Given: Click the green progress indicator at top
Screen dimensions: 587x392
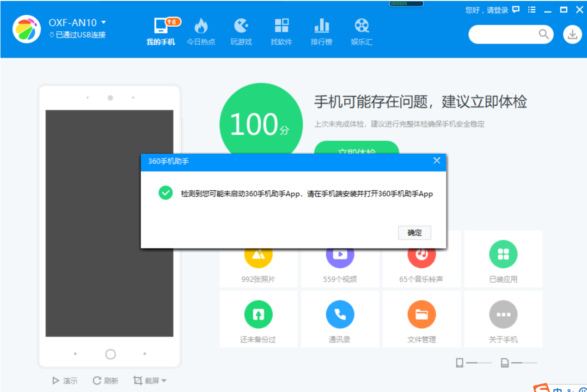Looking at the screenshot, I should (x=406, y=4).
